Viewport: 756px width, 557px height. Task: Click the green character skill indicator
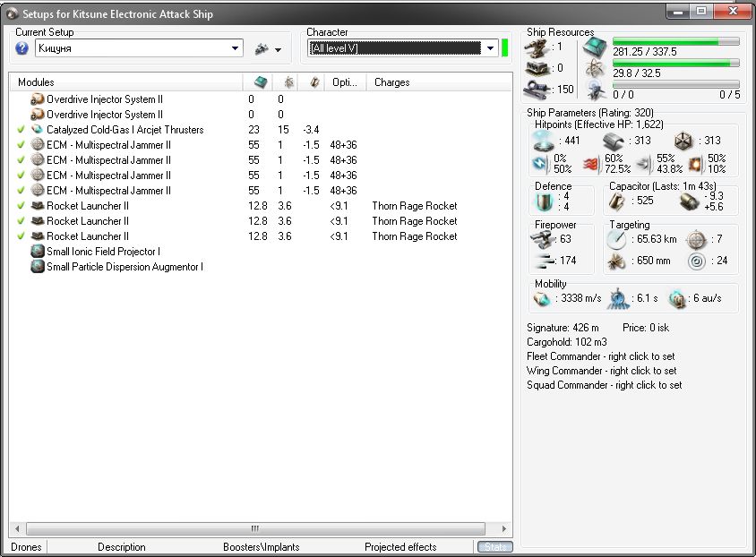tap(505, 48)
